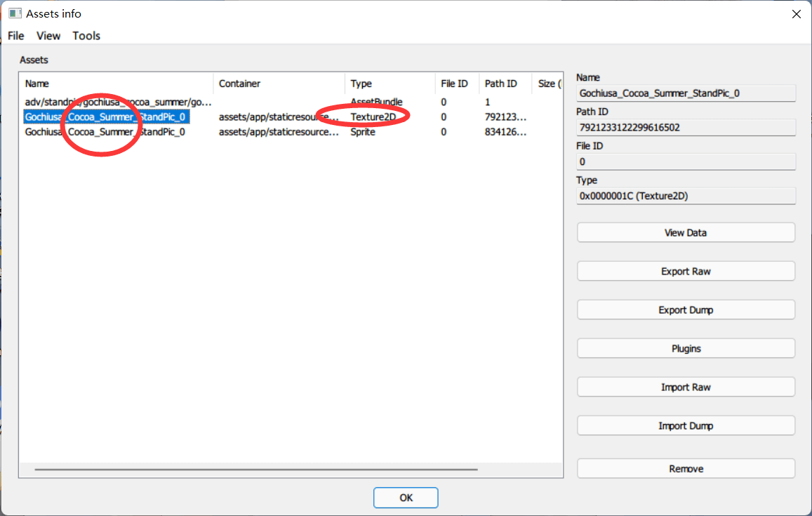This screenshot has height=516, width=812.
Task: Click the Remove button
Action: click(686, 469)
